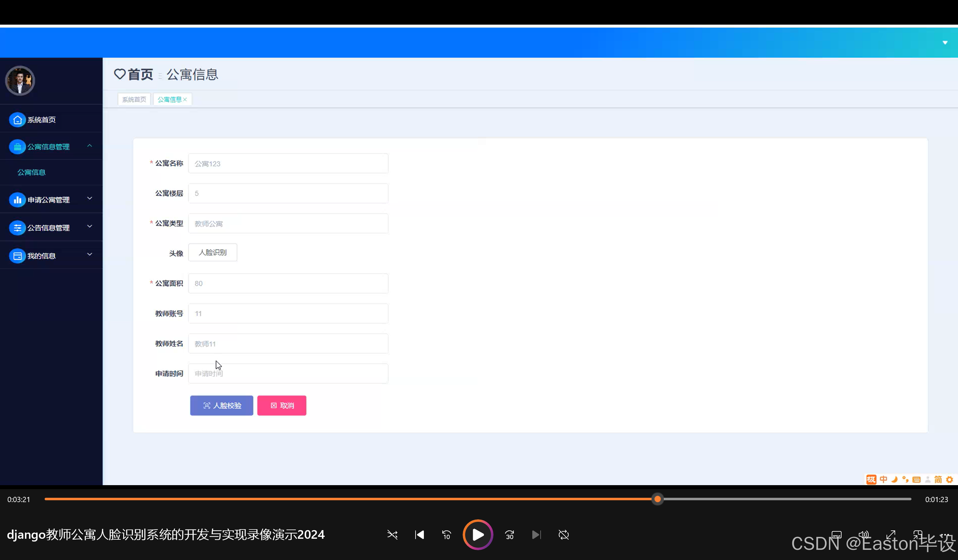Viewport: 958px width, 560px height.
Task: Click the card icon beside 我的信息
Action: tap(17, 256)
